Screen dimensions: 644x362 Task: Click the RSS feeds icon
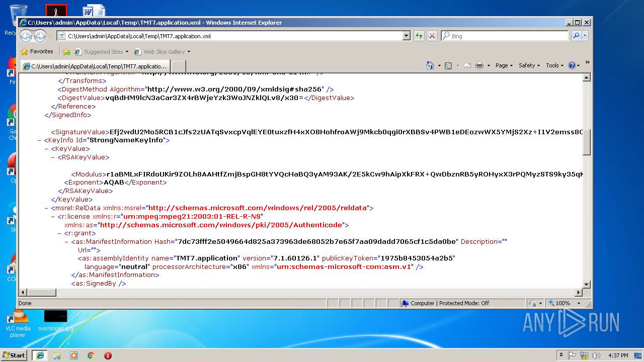(448, 65)
